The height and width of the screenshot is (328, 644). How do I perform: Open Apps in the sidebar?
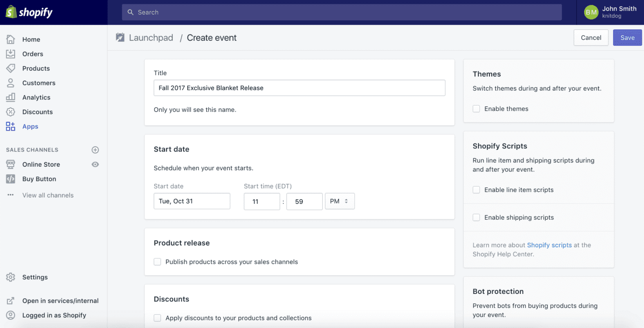(30, 126)
